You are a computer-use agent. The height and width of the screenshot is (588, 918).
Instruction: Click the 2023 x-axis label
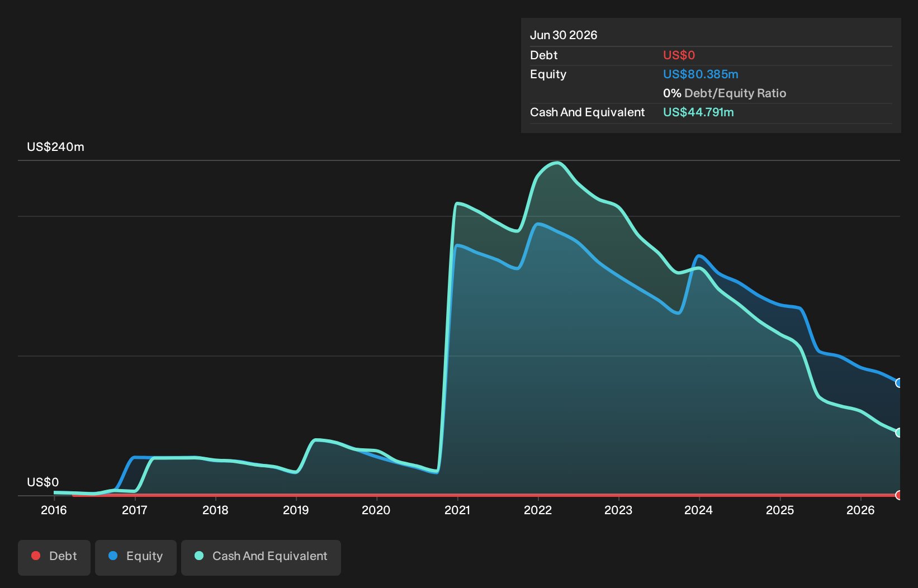pos(618,510)
